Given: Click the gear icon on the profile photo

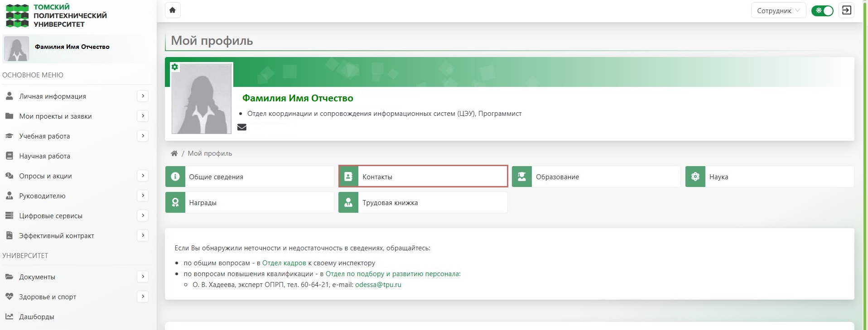Looking at the screenshot, I should [x=175, y=67].
